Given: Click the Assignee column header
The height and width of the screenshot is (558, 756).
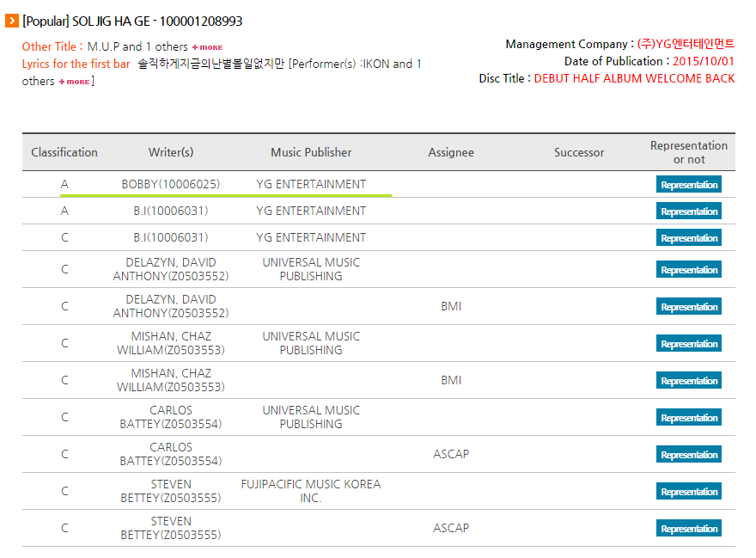Looking at the screenshot, I should [451, 152].
